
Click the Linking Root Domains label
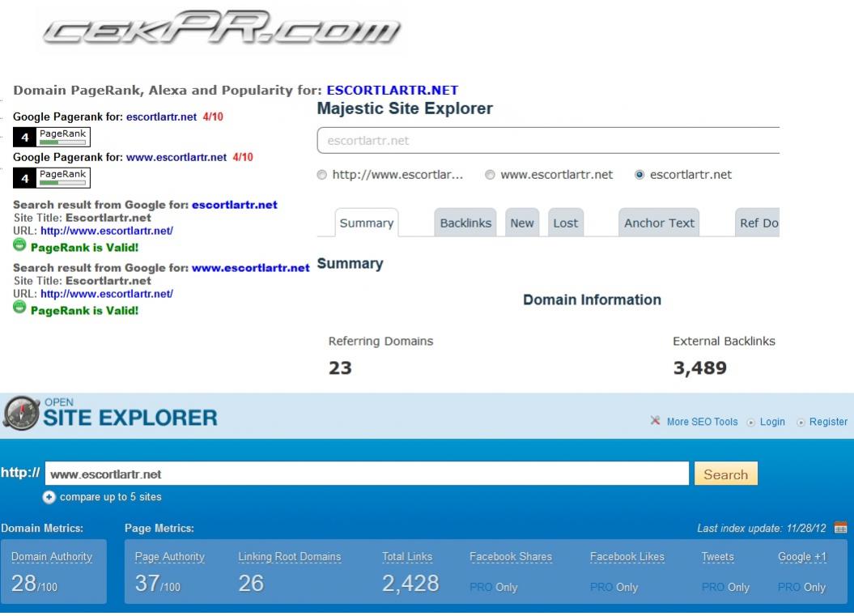click(289, 557)
